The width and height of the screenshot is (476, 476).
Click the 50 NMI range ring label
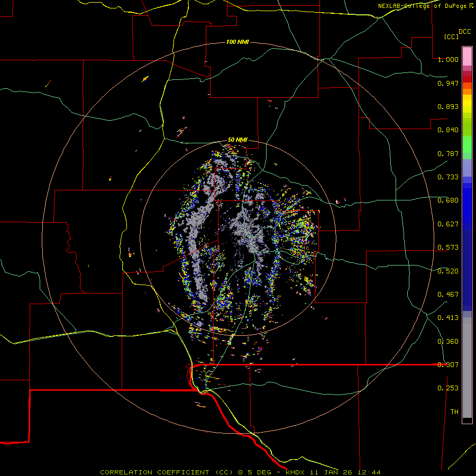(237, 140)
